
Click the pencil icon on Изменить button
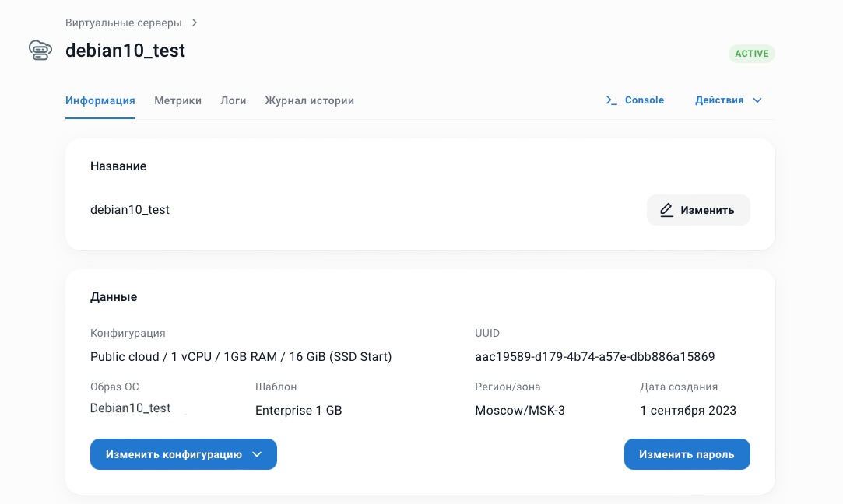point(666,210)
